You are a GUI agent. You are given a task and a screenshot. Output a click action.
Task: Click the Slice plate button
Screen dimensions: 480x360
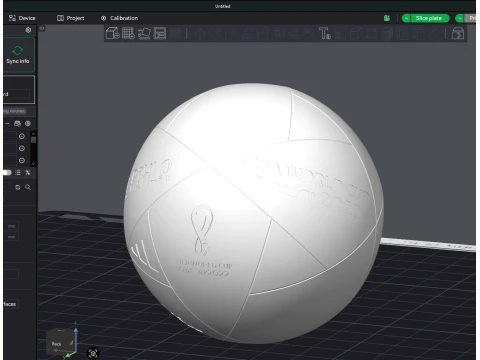430,18
